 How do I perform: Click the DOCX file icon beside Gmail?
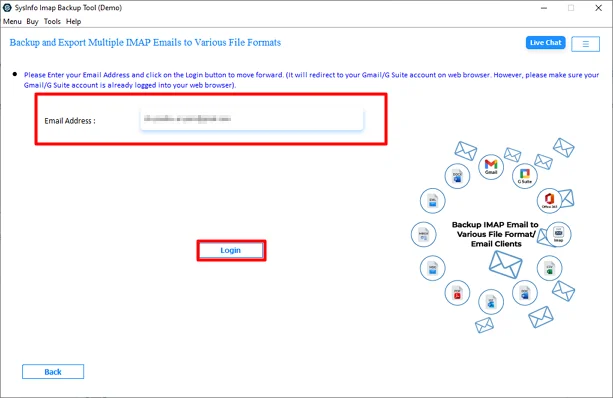click(x=457, y=176)
